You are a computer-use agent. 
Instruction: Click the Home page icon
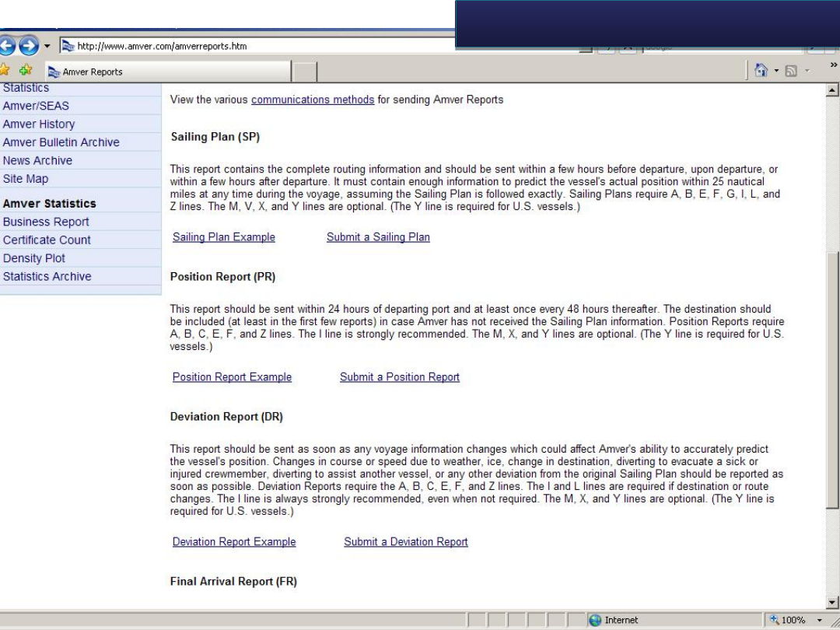click(x=761, y=72)
